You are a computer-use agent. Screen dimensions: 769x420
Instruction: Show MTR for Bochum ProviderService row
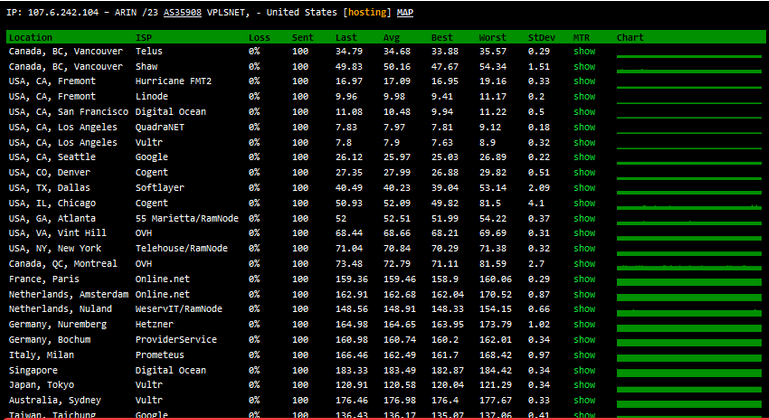pyautogui.click(x=584, y=340)
